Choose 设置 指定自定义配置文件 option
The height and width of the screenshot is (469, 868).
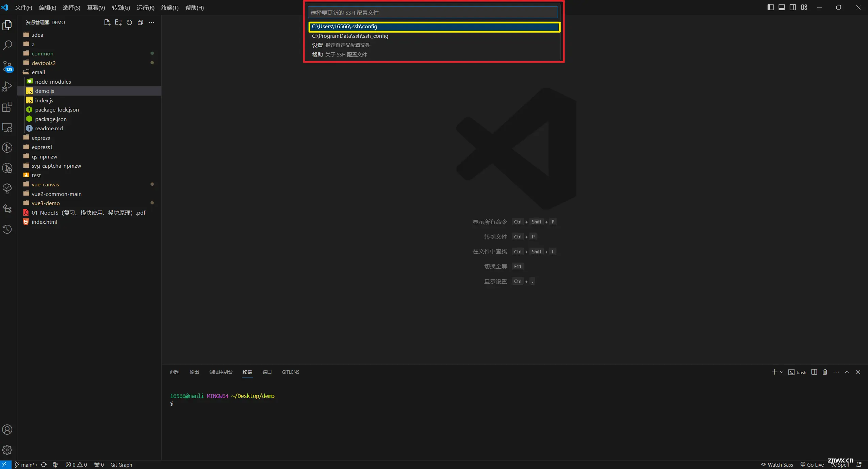point(434,45)
